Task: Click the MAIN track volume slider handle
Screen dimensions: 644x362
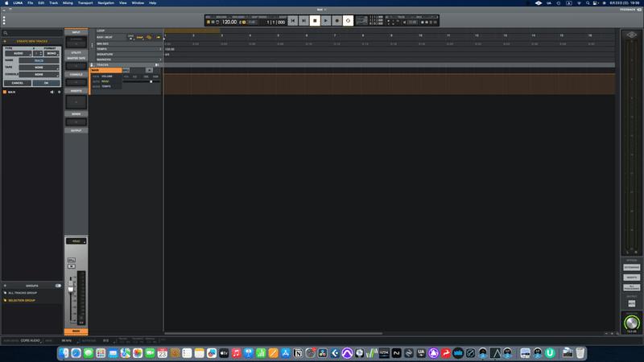Action: pyautogui.click(x=151, y=81)
